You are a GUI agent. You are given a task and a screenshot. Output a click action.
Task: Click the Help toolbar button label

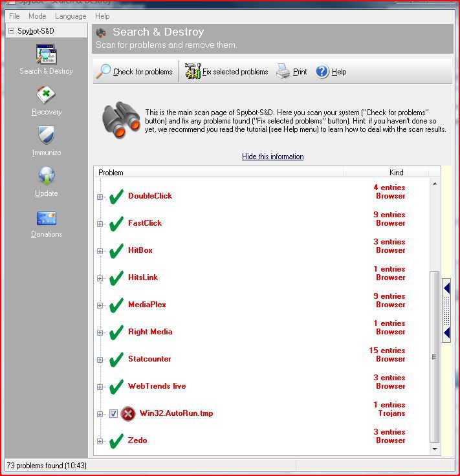[x=339, y=72]
